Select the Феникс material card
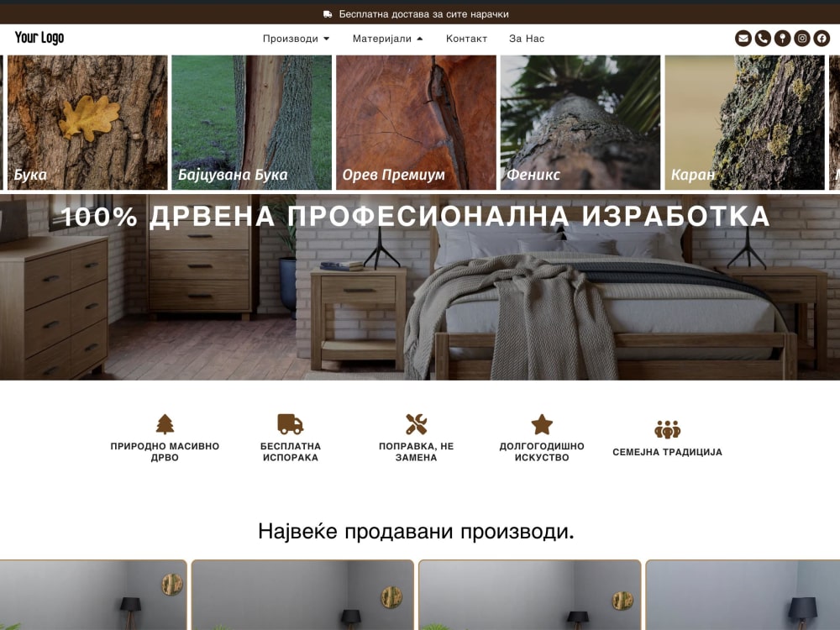Viewport: 840px width, 630px height. [580, 123]
